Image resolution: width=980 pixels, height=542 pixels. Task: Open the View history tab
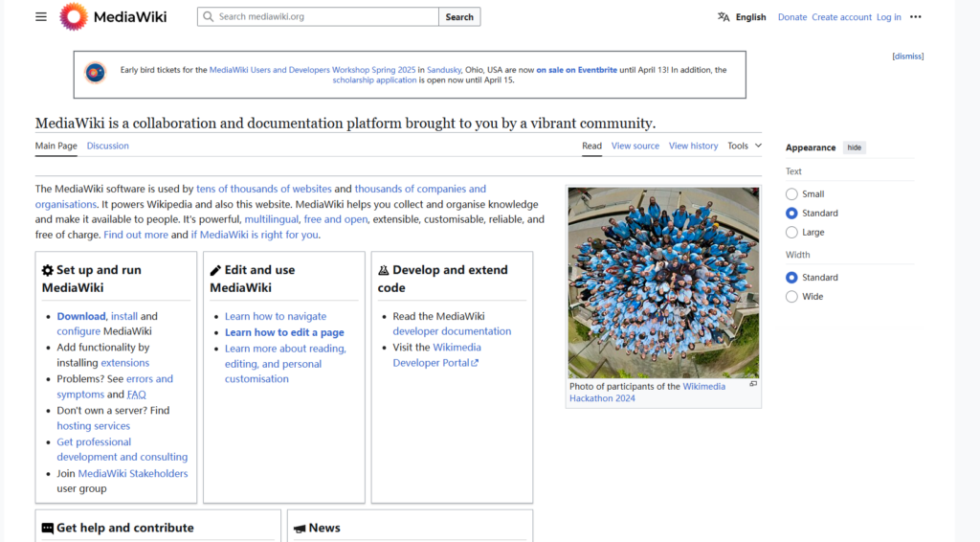(x=693, y=146)
